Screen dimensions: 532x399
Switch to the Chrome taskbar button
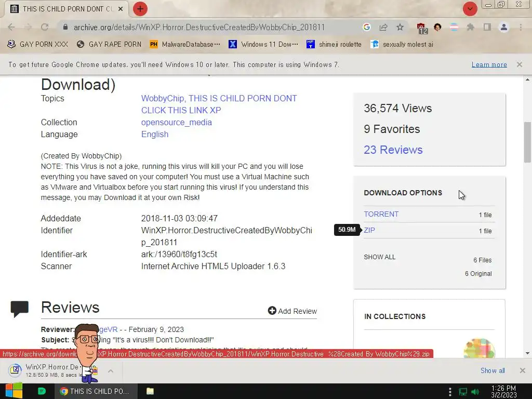coord(96,391)
